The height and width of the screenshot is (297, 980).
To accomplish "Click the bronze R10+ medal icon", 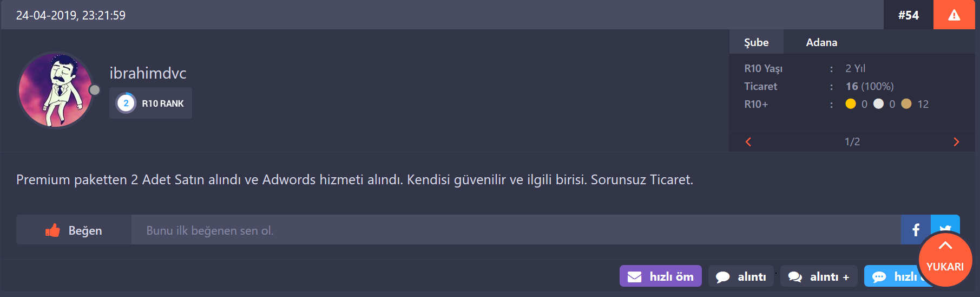I will tap(906, 104).
